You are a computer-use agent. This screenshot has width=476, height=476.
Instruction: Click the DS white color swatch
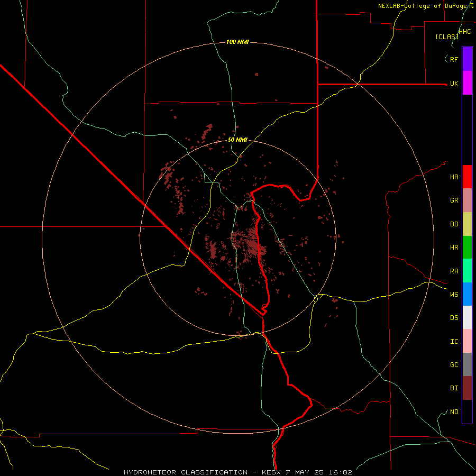pos(467,317)
